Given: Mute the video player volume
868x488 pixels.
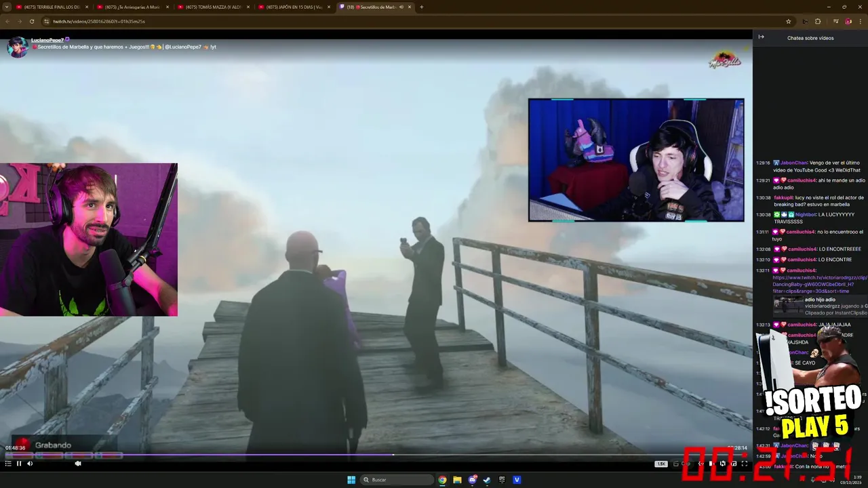Looking at the screenshot, I should (30, 464).
